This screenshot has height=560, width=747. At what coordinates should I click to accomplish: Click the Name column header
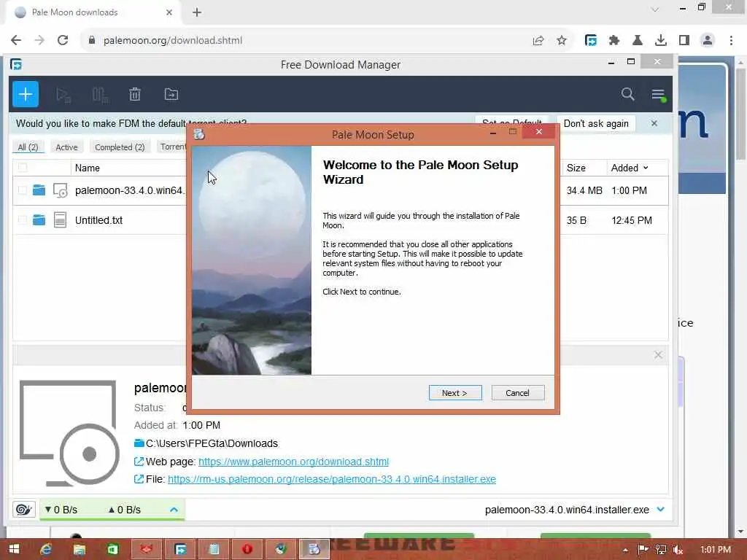click(88, 168)
